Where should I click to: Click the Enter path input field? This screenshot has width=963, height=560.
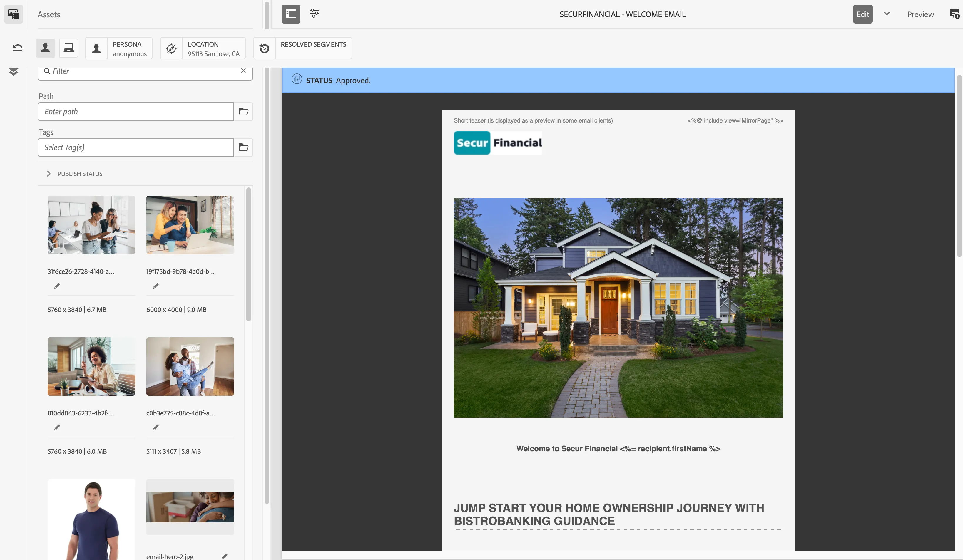[x=136, y=112]
